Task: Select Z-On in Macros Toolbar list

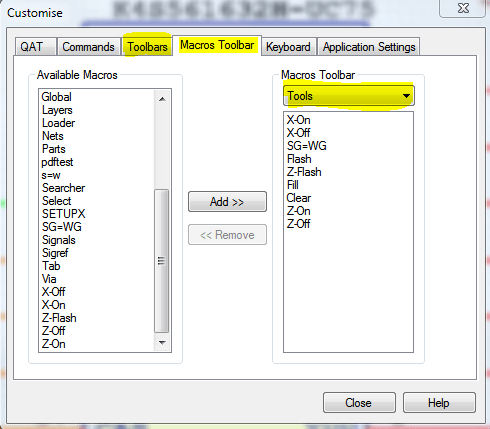Action: [x=298, y=211]
